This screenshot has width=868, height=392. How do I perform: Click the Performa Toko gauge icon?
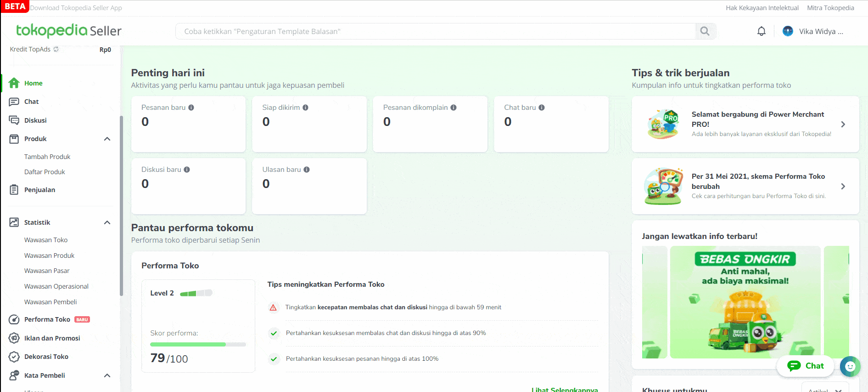(x=14, y=319)
